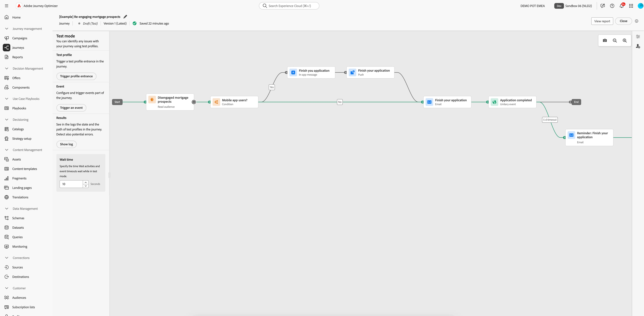Zoom out of the journey canvas

coord(615,41)
